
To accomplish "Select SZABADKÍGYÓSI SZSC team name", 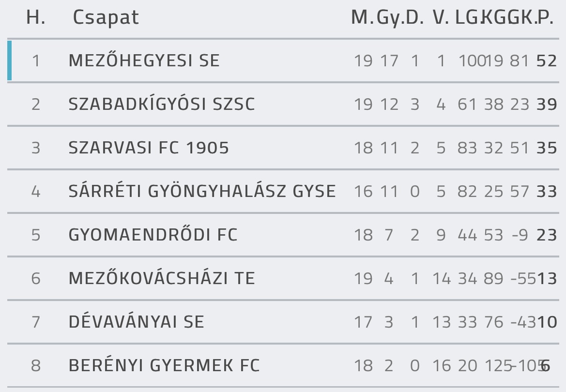I will click(162, 104).
